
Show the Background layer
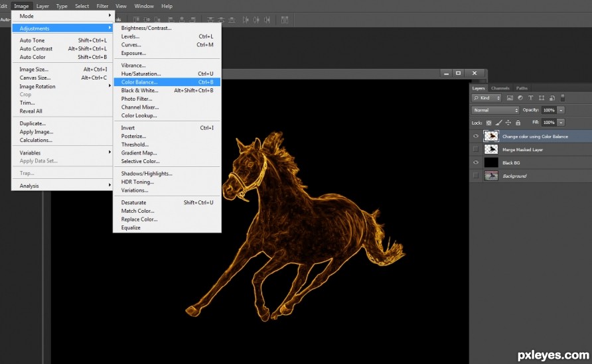tap(476, 176)
